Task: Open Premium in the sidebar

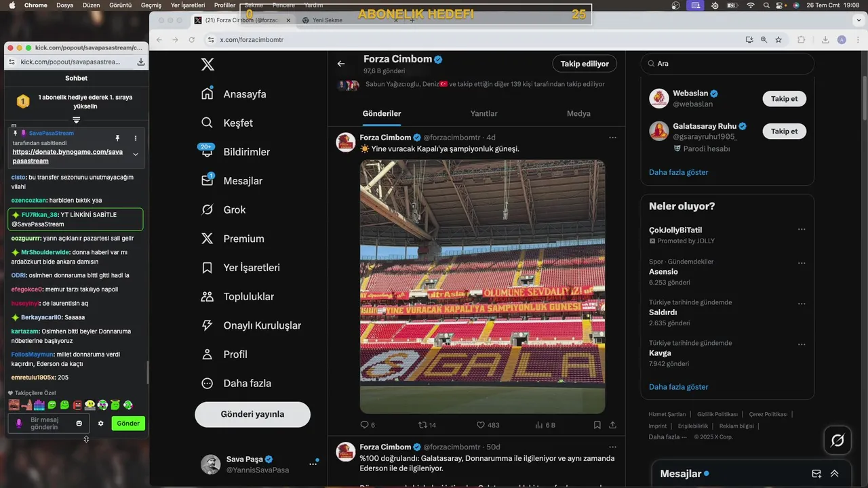Action: point(233,239)
